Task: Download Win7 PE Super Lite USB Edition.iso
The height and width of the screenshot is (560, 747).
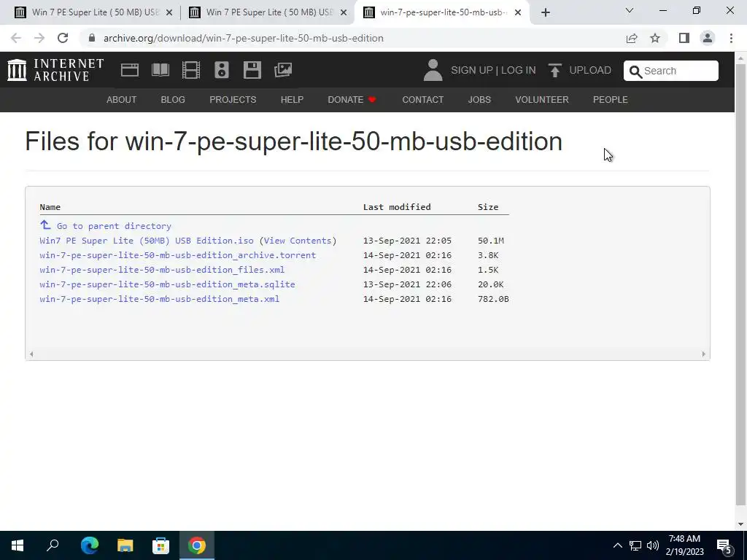Action: (147, 241)
